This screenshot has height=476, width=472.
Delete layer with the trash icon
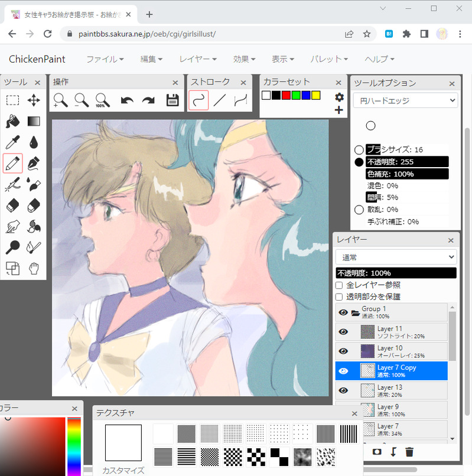[409, 452]
